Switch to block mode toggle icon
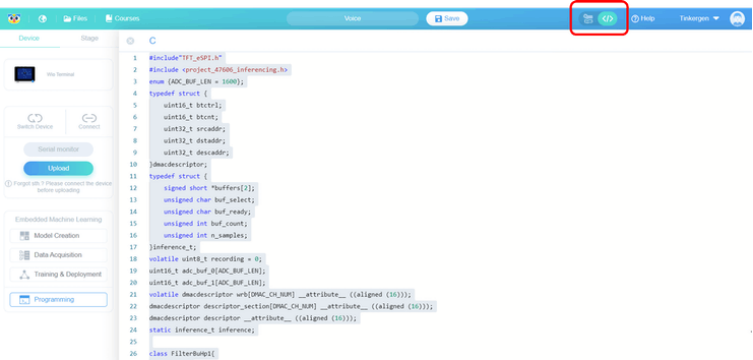Screen dimensions: 753x360 click(x=588, y=19)
